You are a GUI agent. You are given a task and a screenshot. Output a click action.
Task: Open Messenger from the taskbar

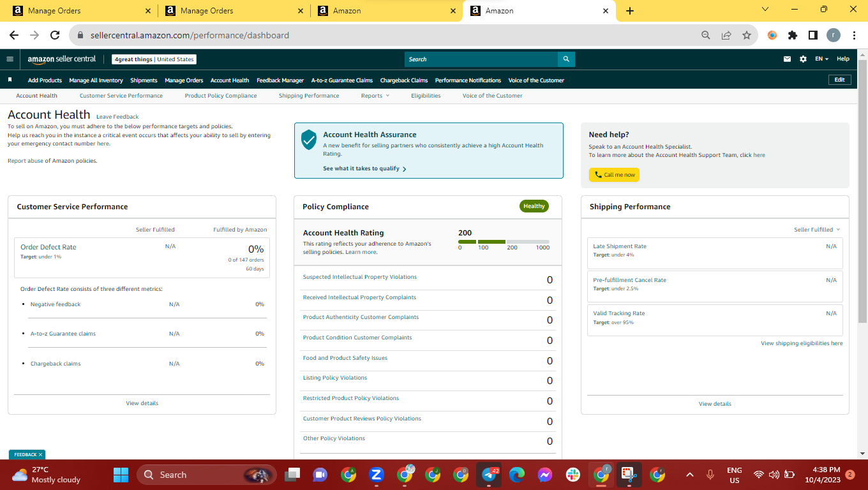click(x=544, y=475)
